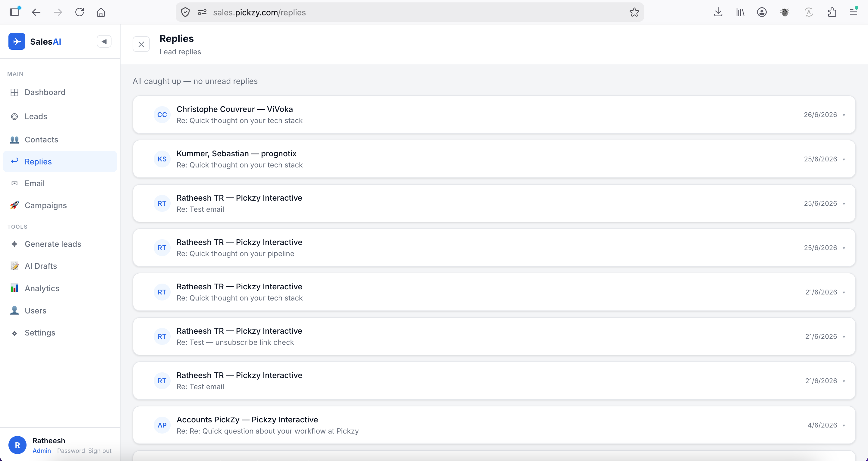868x461 pixels.
Task: Click the Replies arrow icon
Action: click(14, 161)
